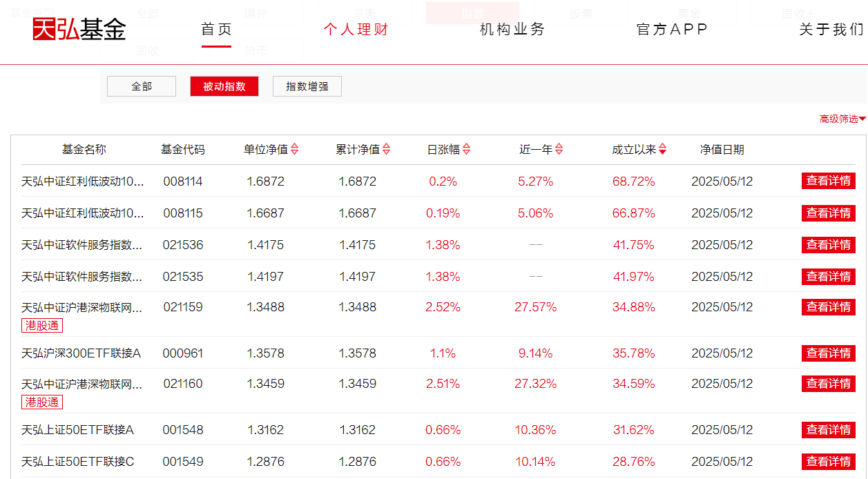The image size is (868, 479).
Task: Click the 天弘基金 logo
Action: pos(79,29)
